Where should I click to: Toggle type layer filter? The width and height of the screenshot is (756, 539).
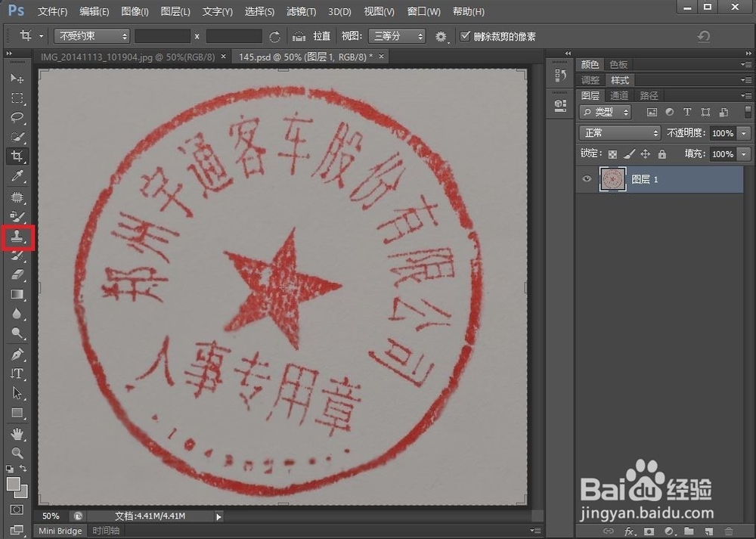[687, 113]
